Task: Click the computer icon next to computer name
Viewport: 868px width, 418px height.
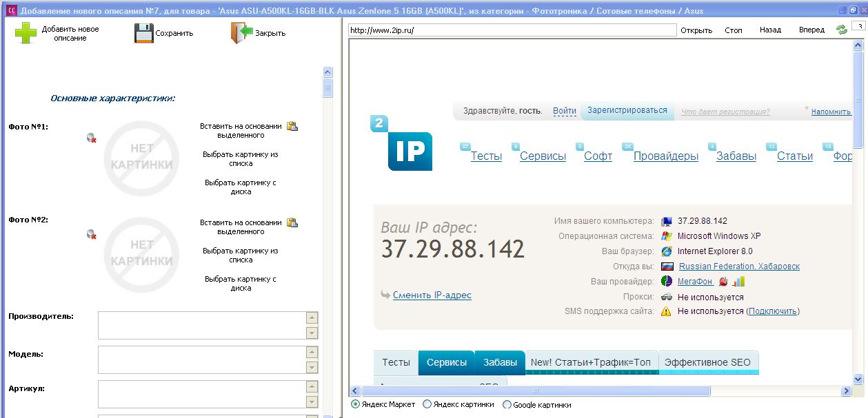Action: click(666, 221)
